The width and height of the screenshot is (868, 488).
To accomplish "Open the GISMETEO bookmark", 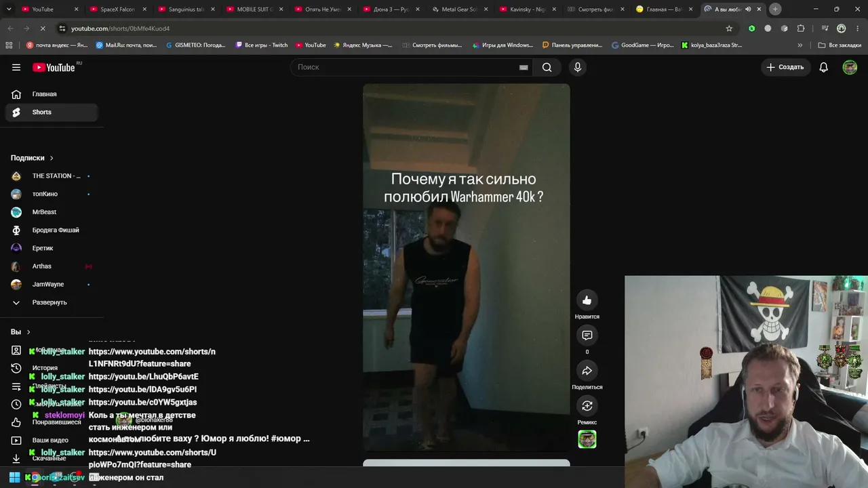I will (x=195, y=45).
